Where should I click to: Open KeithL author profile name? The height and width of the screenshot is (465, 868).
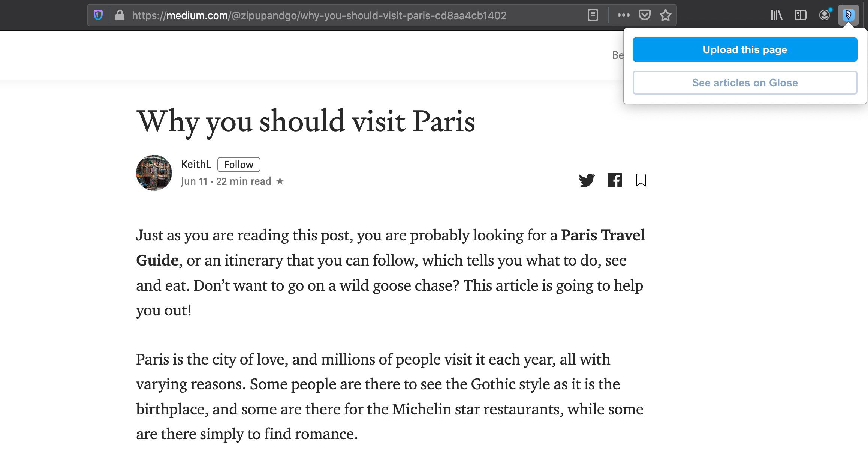[x=196, y=164]
